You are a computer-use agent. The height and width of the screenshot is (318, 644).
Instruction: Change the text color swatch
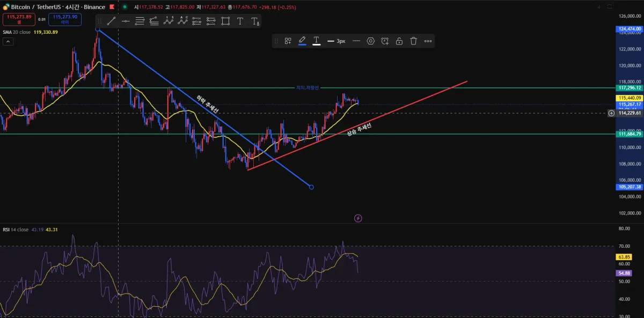pyautogui.click(x=317, y=41)
